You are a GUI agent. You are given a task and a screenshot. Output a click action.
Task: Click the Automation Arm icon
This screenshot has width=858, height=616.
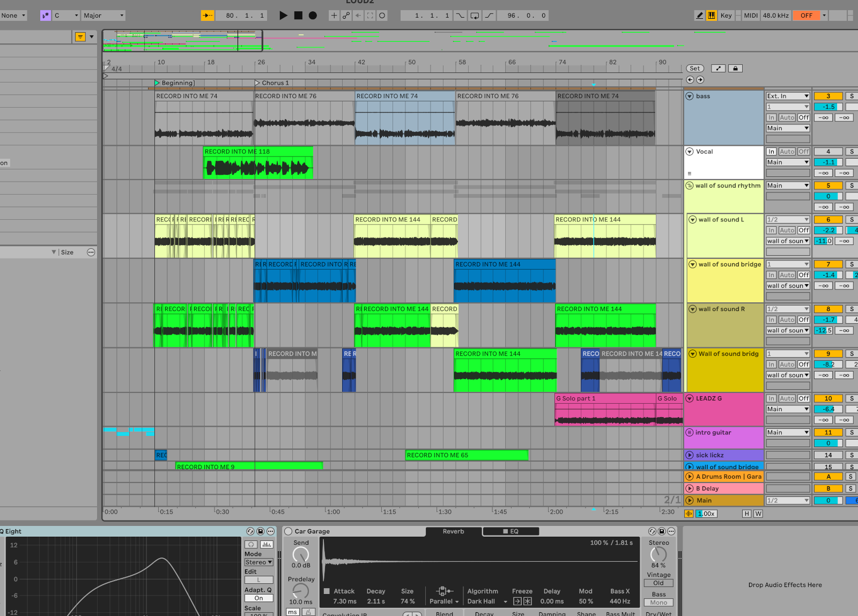click(x=346, y=16)
